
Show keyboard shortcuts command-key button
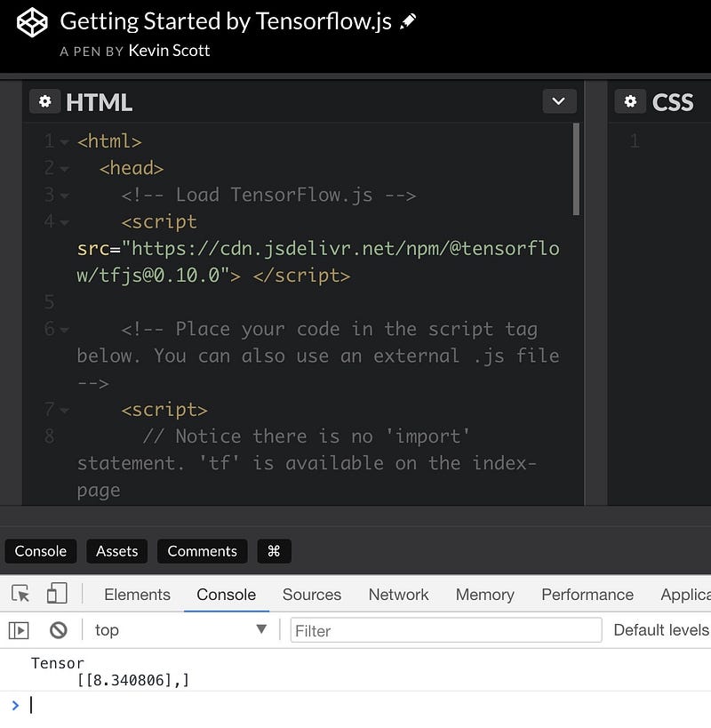click(274, 551)
